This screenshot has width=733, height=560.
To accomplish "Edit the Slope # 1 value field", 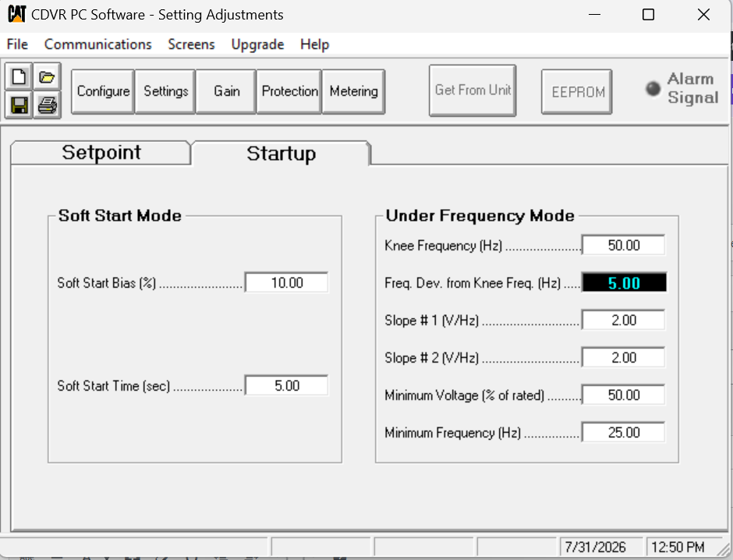I will (624, 321).
